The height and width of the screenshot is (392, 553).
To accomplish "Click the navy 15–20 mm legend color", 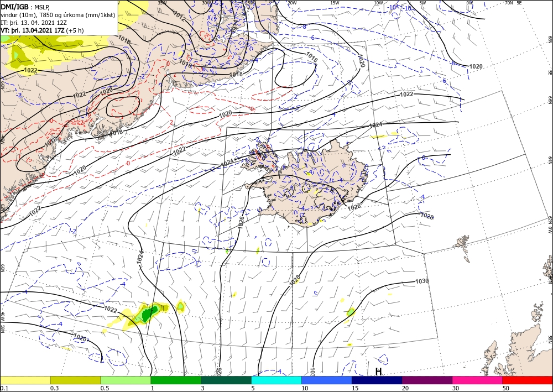I will [377, 380].
